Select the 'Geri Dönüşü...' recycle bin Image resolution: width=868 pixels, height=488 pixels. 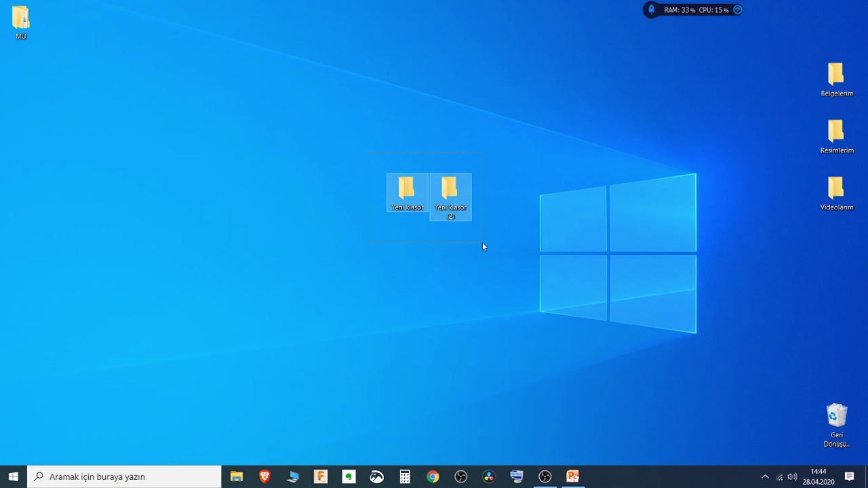pyautogui.click(x=837, y=426)
